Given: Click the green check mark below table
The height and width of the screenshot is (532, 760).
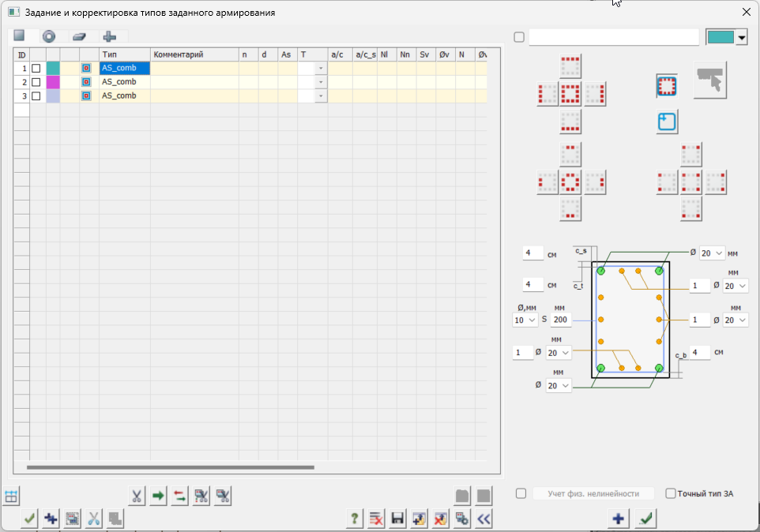Looking at the screenshot, I should click(x=29, y=519).
